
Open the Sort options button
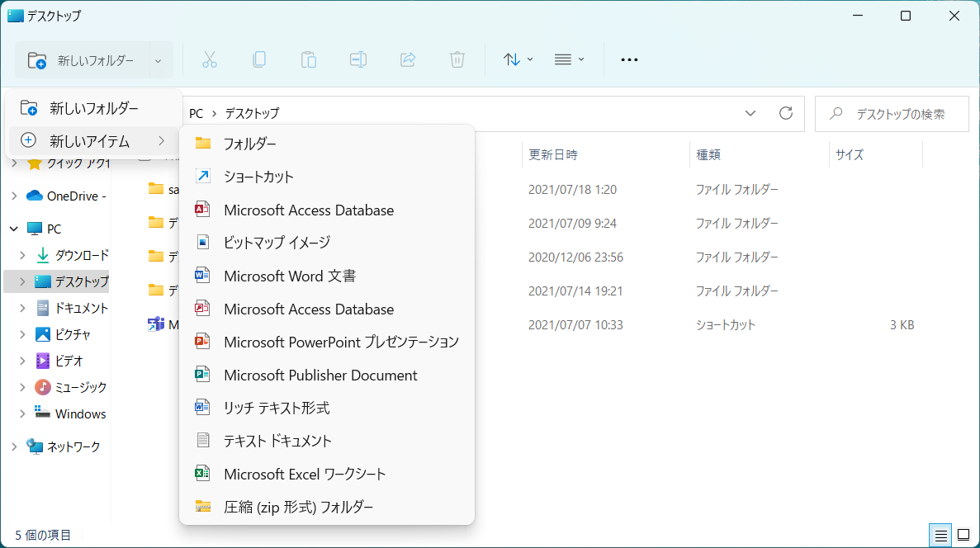click(518, 60)
